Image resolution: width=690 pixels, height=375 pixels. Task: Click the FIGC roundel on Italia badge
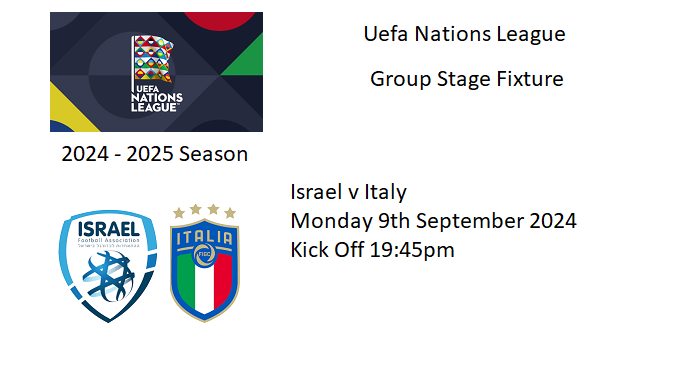point(205,255)
